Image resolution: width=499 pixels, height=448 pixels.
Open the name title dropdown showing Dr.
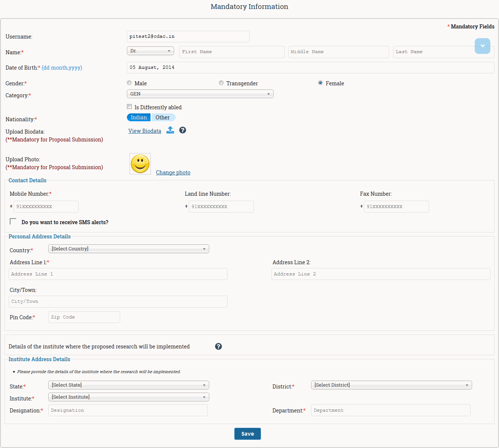[150, 51]
